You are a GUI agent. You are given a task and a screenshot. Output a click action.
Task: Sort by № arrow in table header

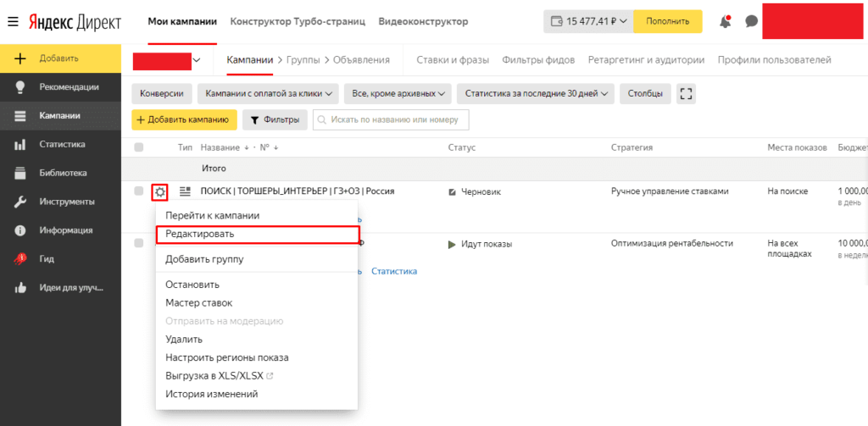[275, 147]
